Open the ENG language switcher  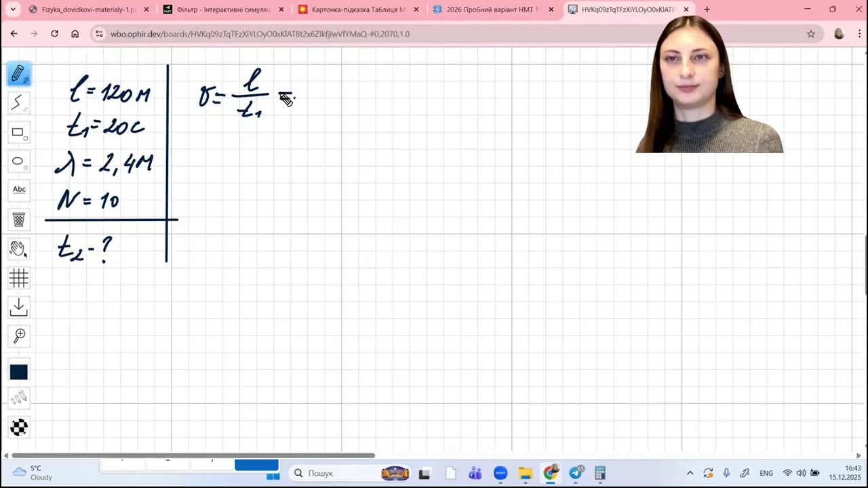(x=766, y=473)
